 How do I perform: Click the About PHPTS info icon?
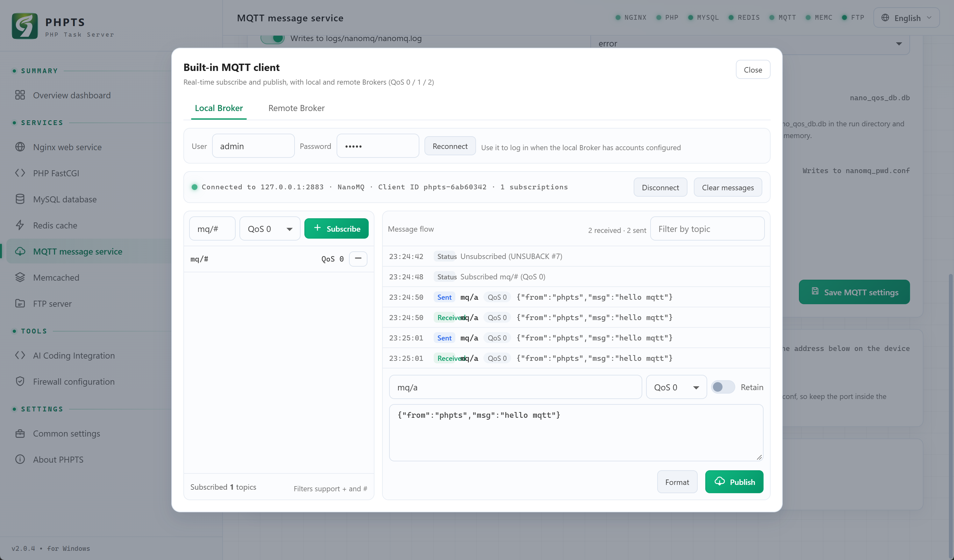[x=20, y=459]
